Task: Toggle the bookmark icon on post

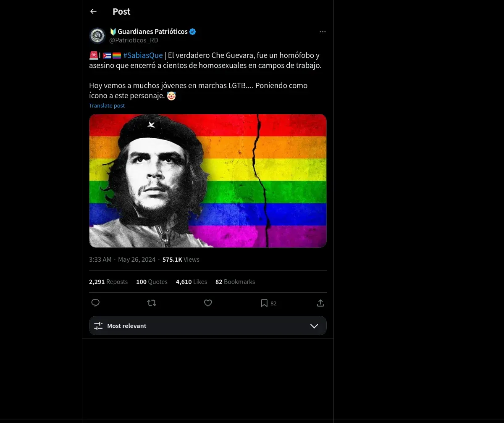Action: [264, 303]
